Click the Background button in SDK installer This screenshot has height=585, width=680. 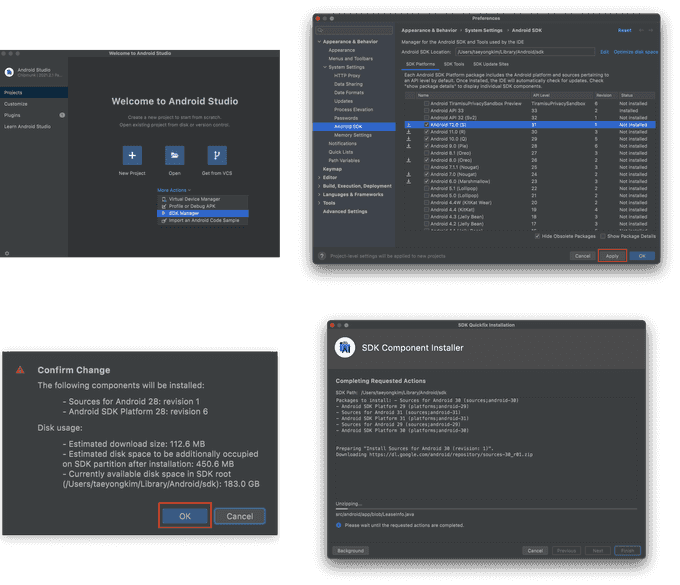tap(351, 551)
